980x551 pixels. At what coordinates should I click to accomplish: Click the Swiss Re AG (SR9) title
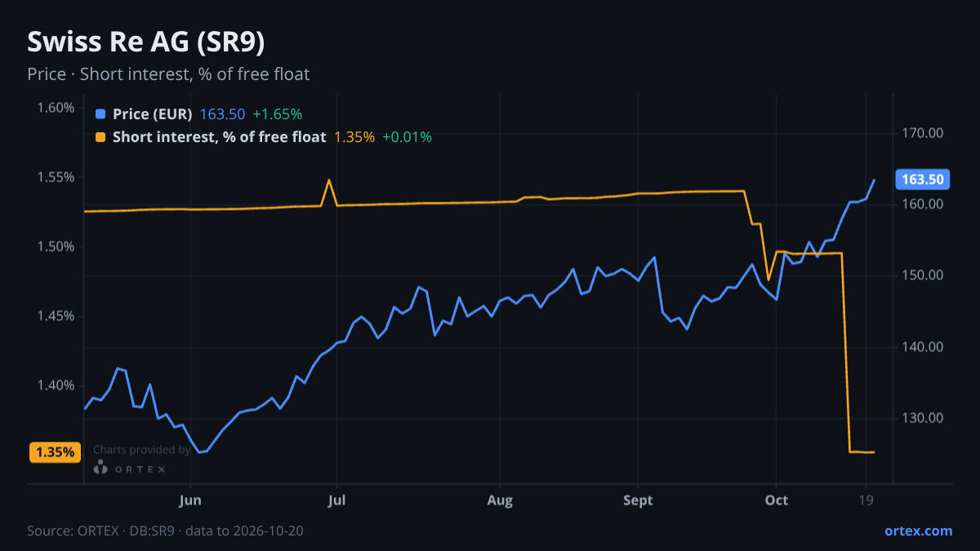tap(145, 42)
